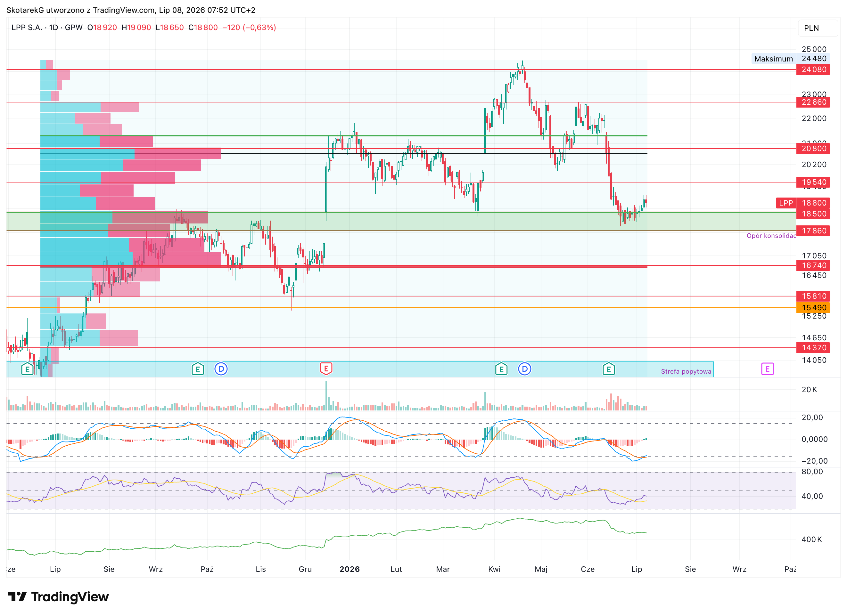
Task: Click the 16 450 price axis label
Action: click(814, 276)
